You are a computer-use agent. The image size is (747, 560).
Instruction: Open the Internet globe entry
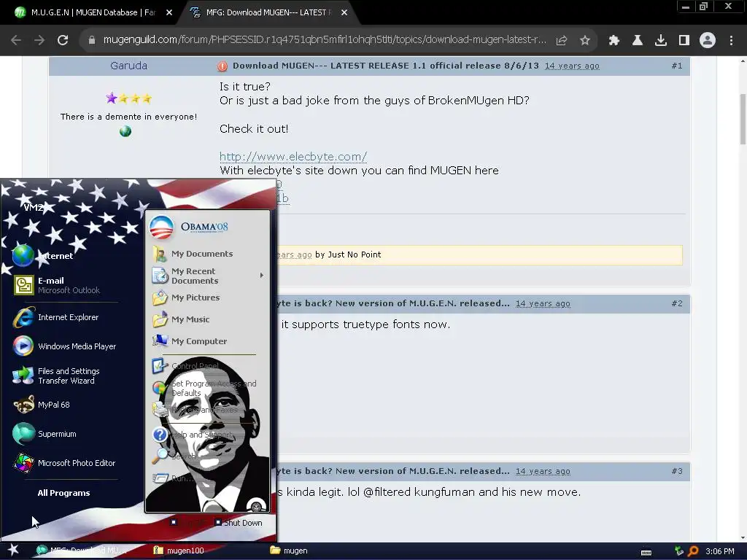pos(43,256)
